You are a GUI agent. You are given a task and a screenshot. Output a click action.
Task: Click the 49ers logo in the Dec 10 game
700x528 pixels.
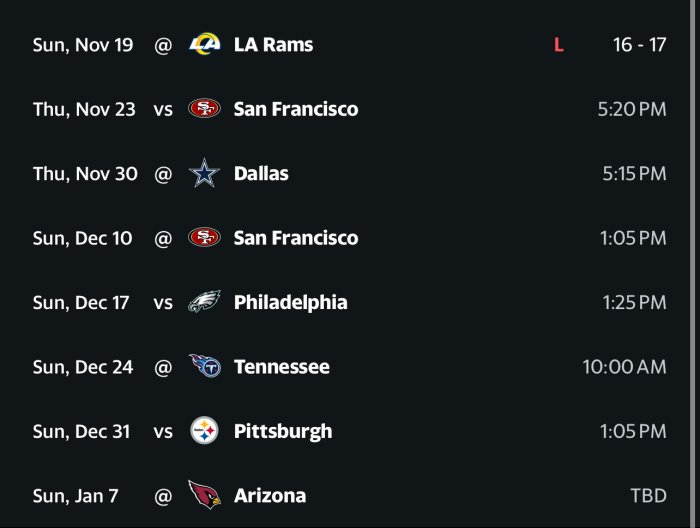tap(204, 238)
